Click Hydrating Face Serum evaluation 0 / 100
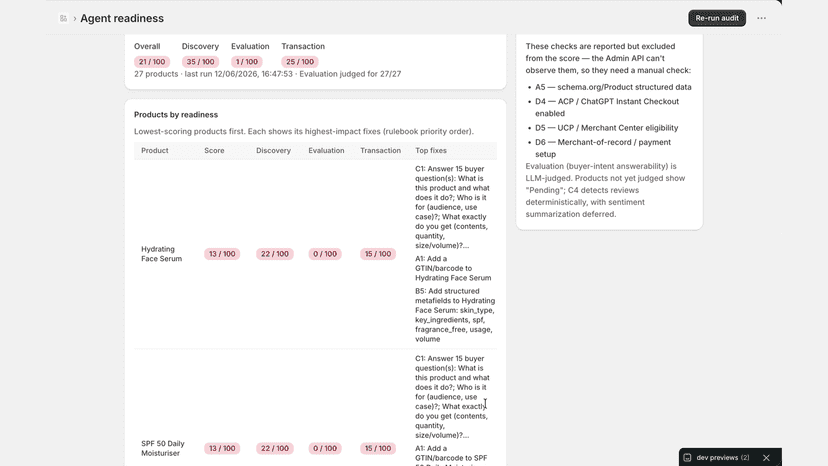828x466 pixels. tap(325, 254)
